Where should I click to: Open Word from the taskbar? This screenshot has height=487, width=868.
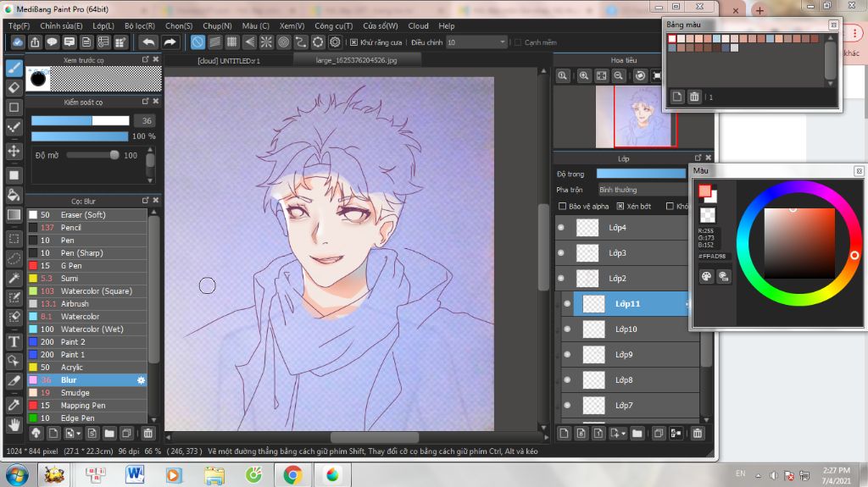click(135, 475)
